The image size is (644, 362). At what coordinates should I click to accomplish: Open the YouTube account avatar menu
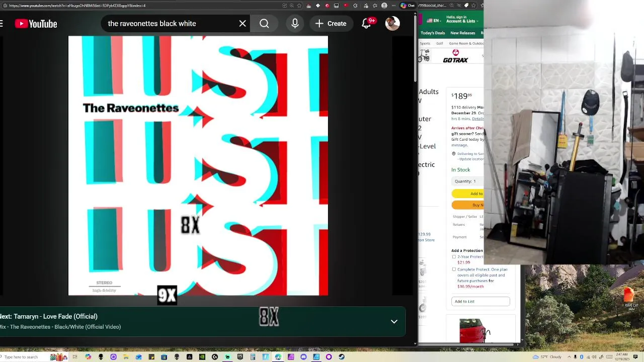392,24
